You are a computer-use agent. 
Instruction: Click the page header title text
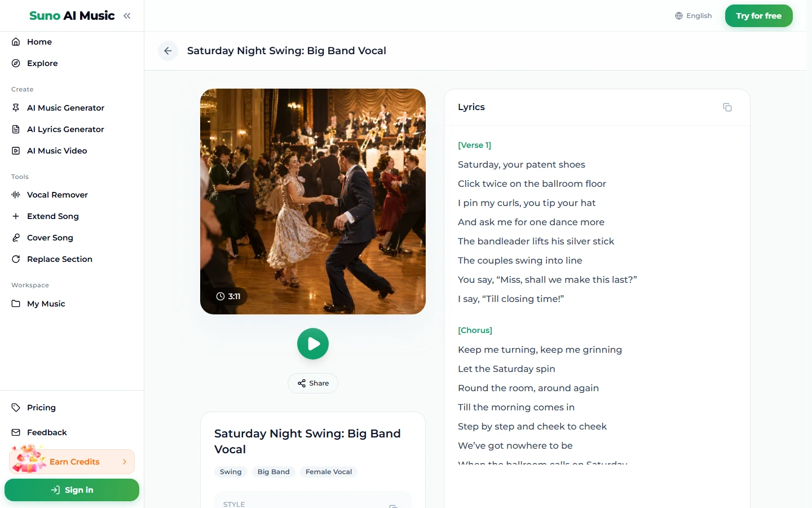point(286,51)
